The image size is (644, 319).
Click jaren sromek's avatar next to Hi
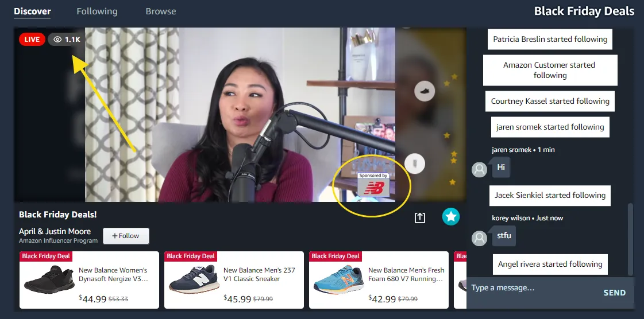(x=479, y=169)
